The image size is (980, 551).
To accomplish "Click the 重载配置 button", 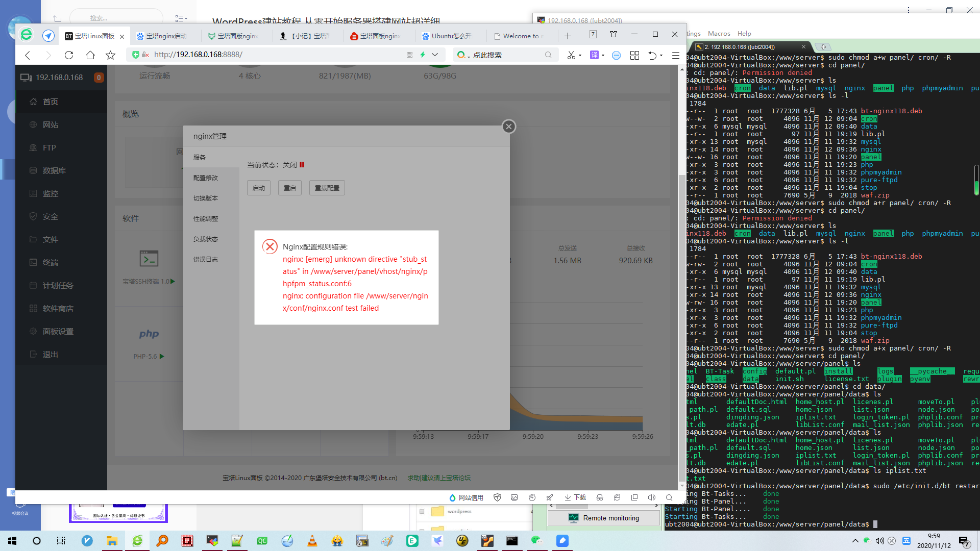I will (328, 187).
